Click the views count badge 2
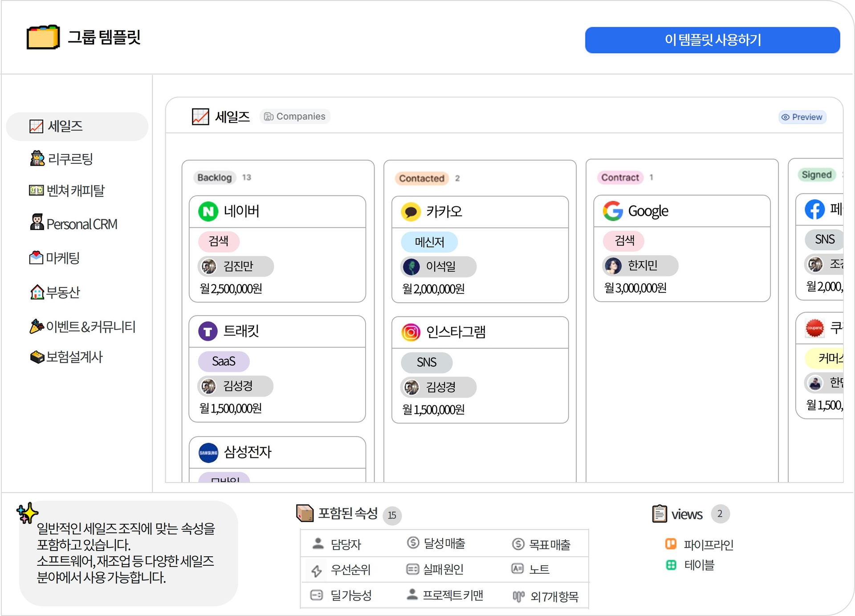Image resolution: width=855 pixels, height=616 pixels. [720, 514]
